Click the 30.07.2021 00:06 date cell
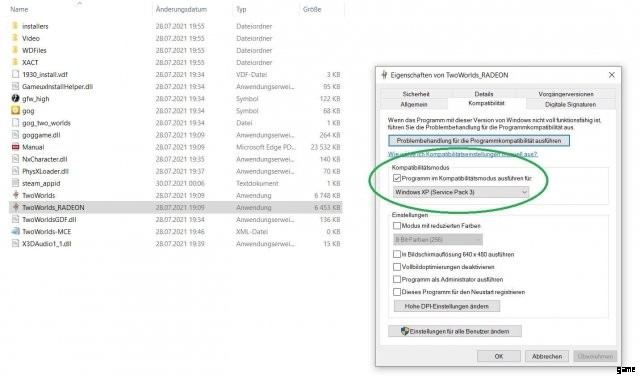The height and width of the screenshot is (376, 640). tap(180, 183)
